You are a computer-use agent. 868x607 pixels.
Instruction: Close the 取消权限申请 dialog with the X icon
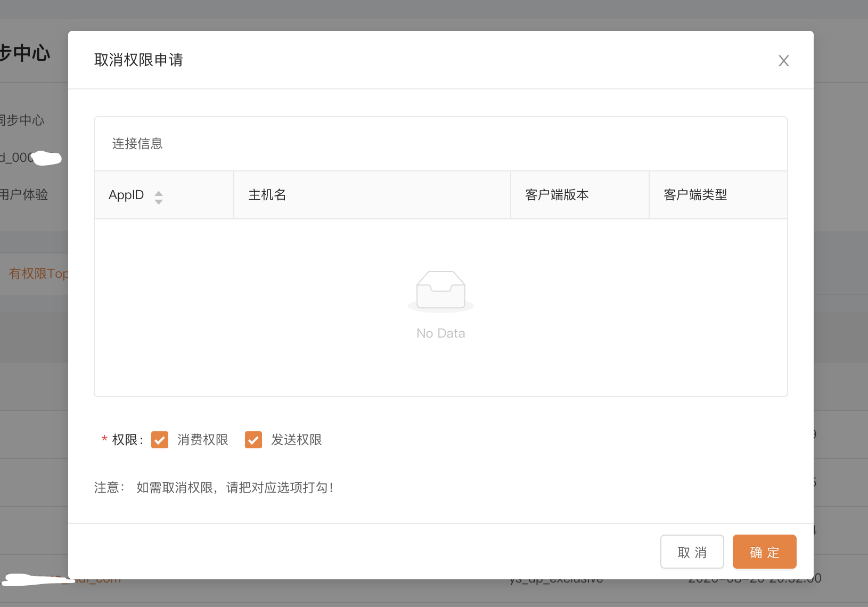[783, 61]
